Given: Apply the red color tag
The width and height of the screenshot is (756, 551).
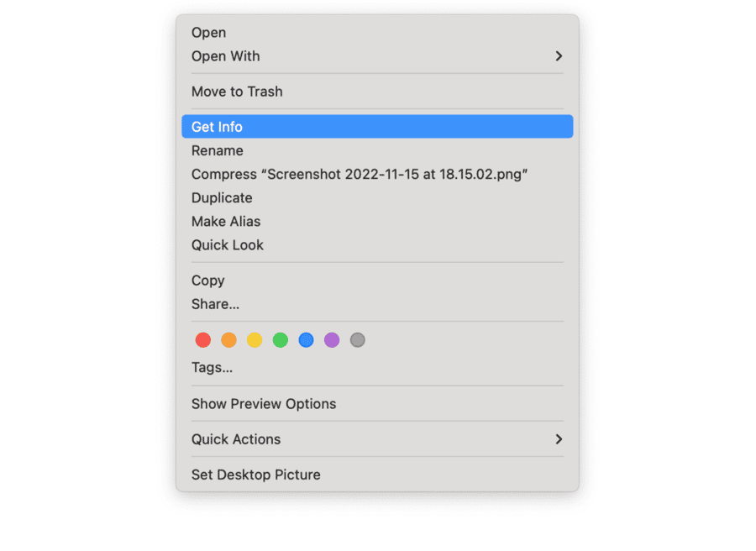Looking at the screenshot, I should pos(203,340).
